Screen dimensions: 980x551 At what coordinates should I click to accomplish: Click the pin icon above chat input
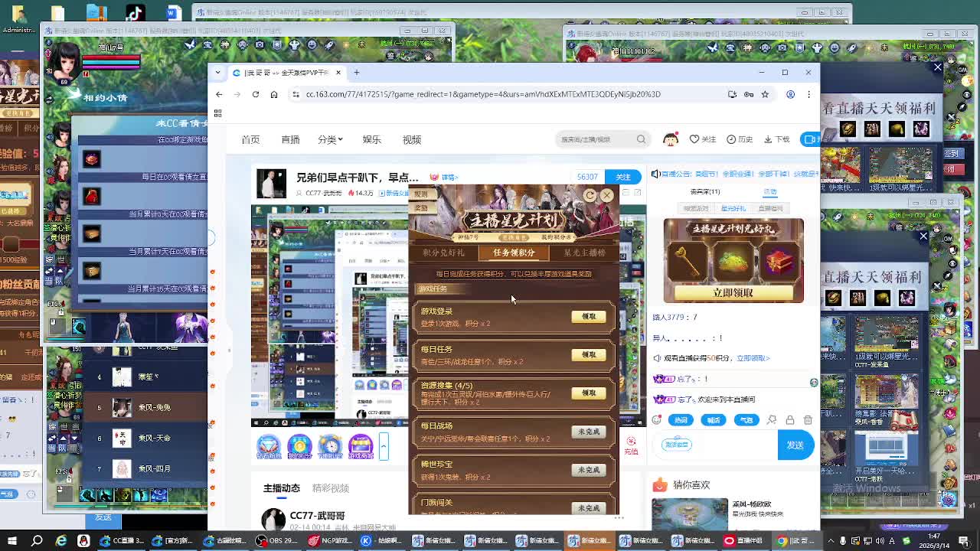pos(772,419)
